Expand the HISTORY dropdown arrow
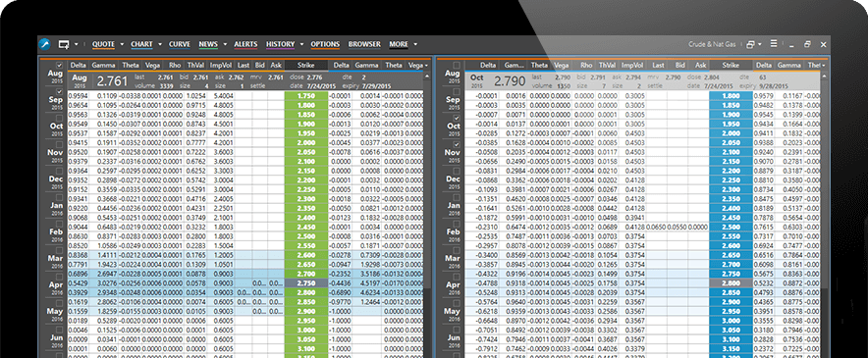Image resolution: width=868 pixels, height=358 pixels. [x=301, y=44]
